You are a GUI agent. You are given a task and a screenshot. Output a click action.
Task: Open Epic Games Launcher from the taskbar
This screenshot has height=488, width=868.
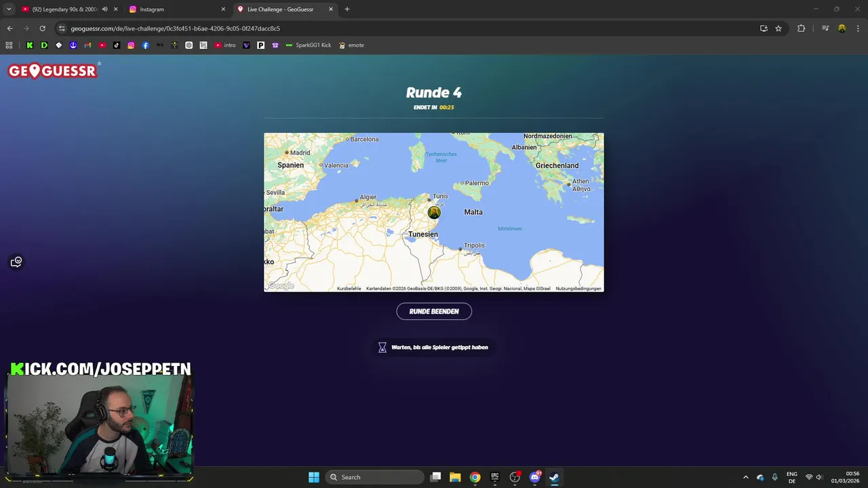[x=495, y=477]
